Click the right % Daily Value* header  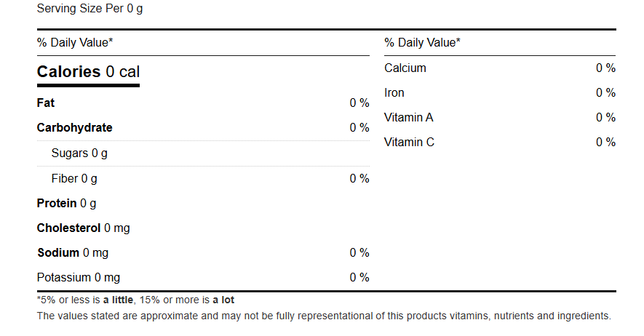tap(422, 43)
